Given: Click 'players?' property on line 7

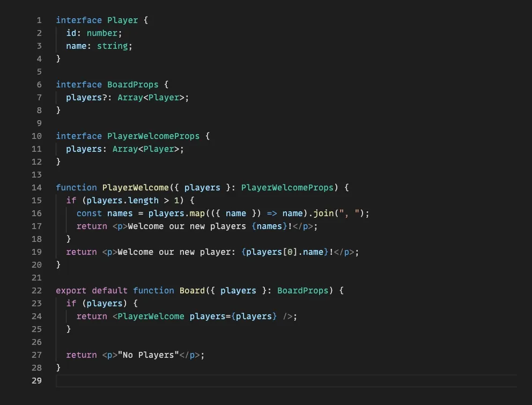Looking at the screenshot, I should point(86,98).
